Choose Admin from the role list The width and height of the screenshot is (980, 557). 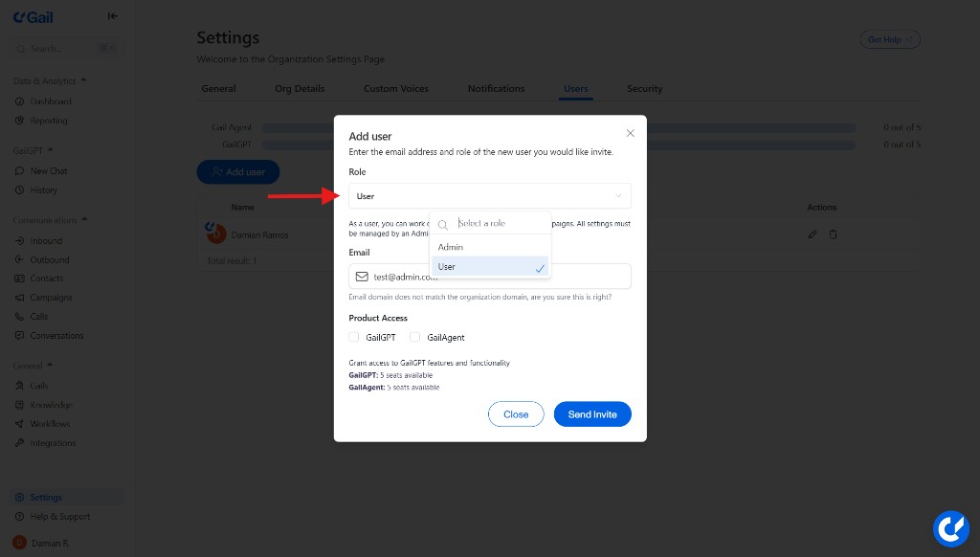coord(451,247)
